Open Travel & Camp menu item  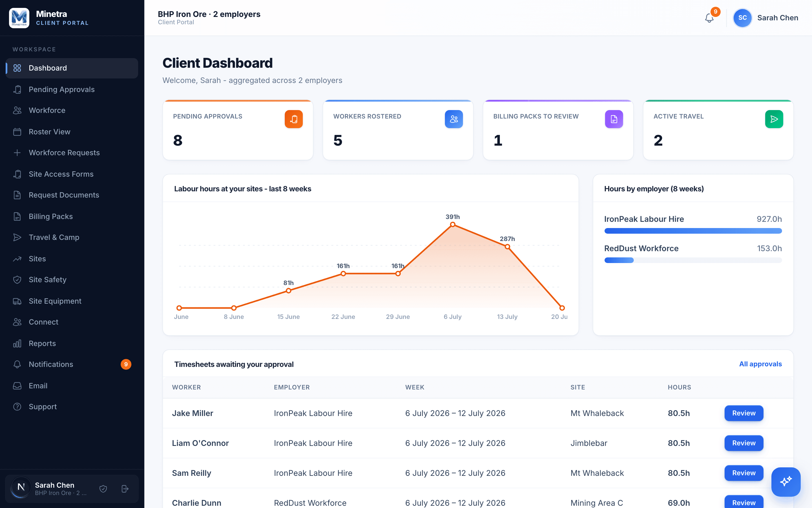coord(72,237)
